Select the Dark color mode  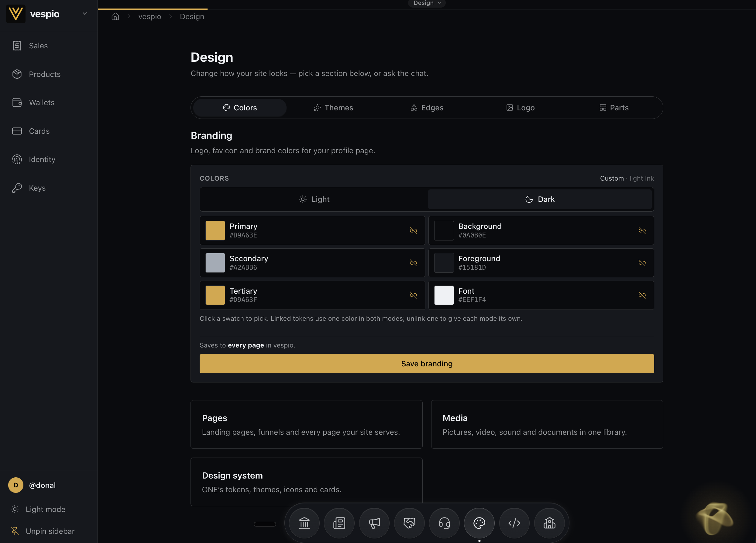click(x=540, y=199)
